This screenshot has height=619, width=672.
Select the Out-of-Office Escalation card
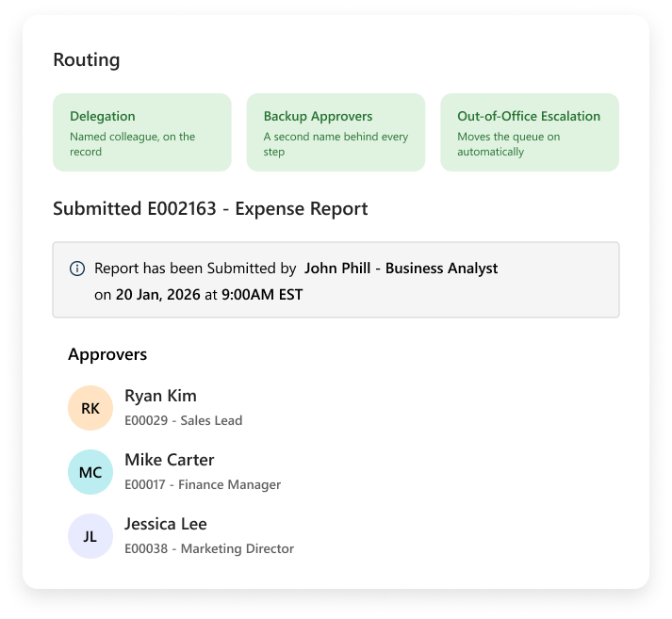point(530,132)
